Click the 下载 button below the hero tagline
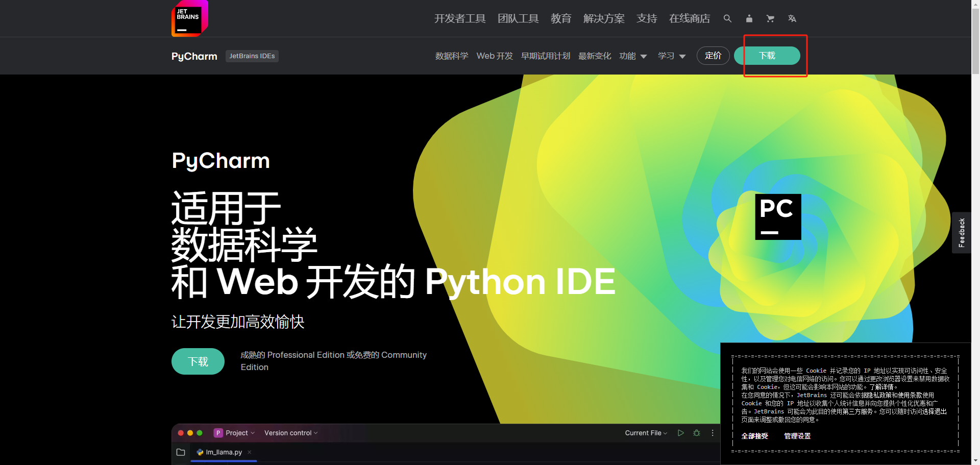Viewport: 980px width, 465px height. 198,361
